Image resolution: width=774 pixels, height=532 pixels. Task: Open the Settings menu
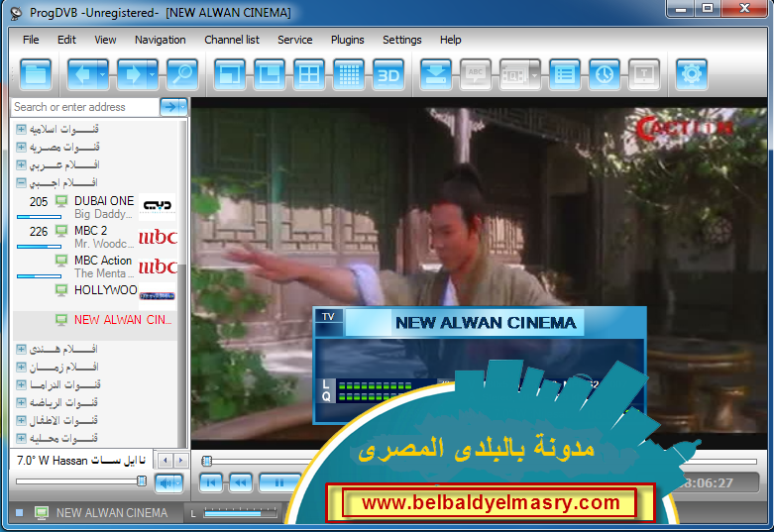[x=401, y=40]
